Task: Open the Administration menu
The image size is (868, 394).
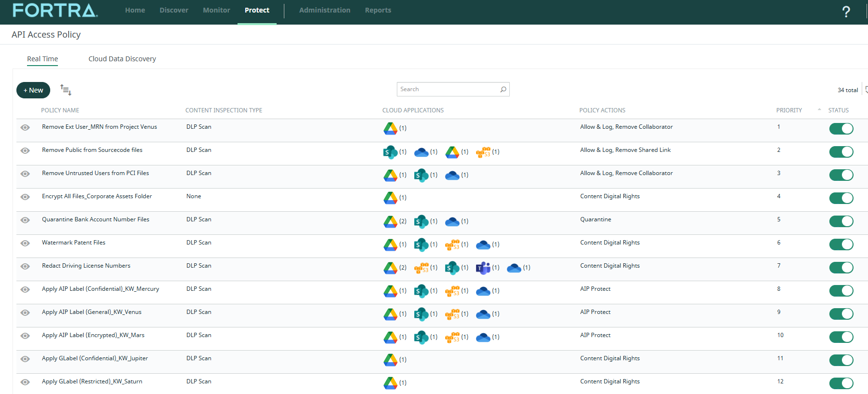Action: click(x=324, y=10)
